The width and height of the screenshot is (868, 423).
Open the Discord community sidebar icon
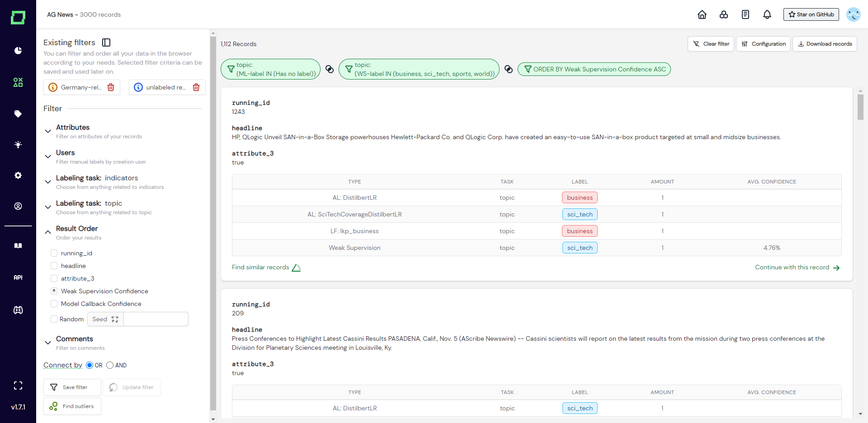(x=18, y=310)
